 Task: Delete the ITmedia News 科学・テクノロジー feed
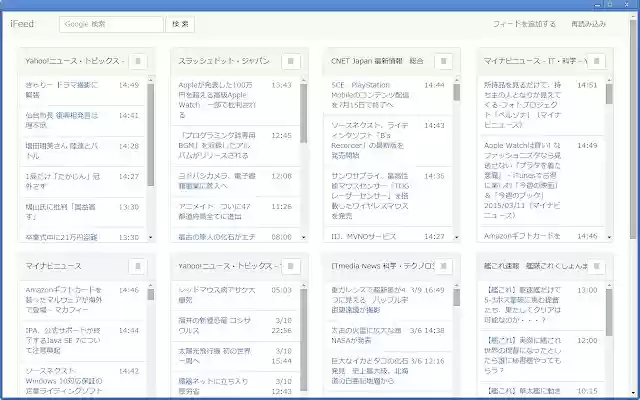443,266
